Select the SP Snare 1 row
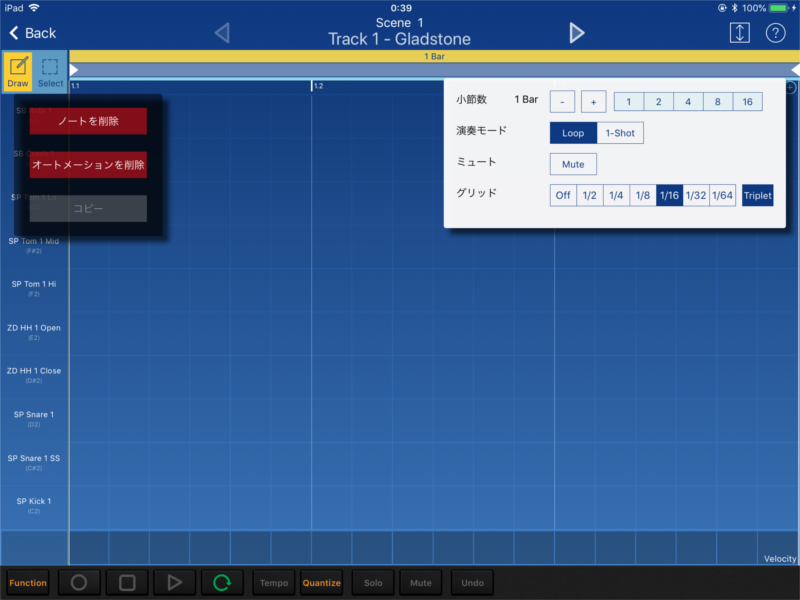 (x=34, y=418)
